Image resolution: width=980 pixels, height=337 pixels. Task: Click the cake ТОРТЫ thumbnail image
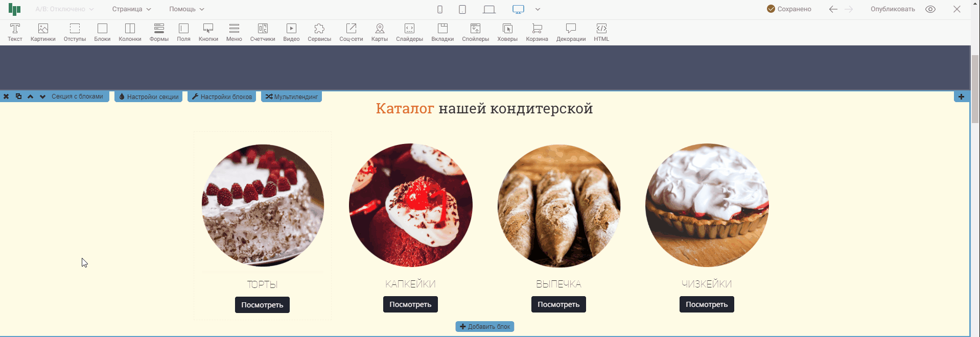[263, 205]
